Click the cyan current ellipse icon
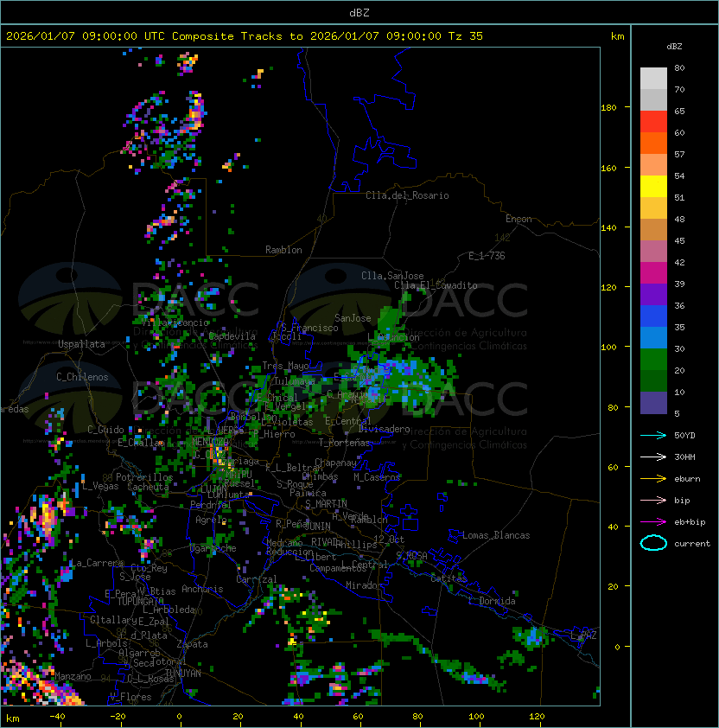Image resolution: width=719 pixels, height=728 pixels. coord(653,543)
